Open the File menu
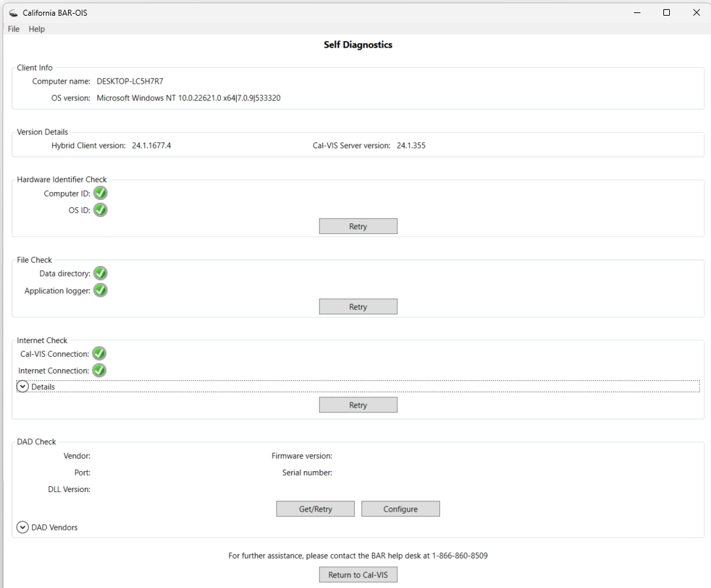The height and width of the screenshot is (588, 711). [x=14, y=29]
